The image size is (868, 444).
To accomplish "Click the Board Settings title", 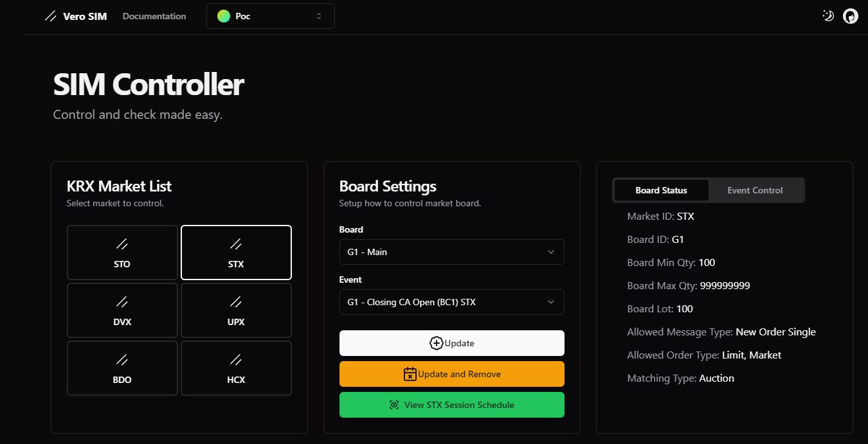I will [x=388, y=186].
